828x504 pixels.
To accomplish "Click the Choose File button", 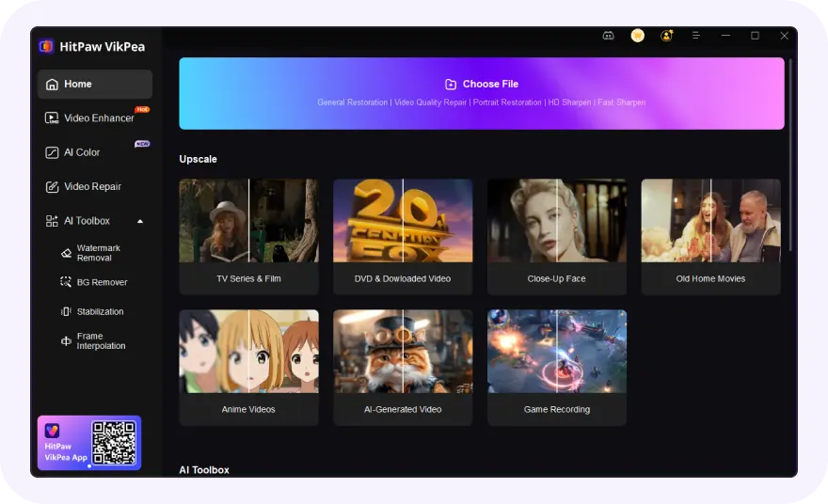I will click(x=482, y=85).
